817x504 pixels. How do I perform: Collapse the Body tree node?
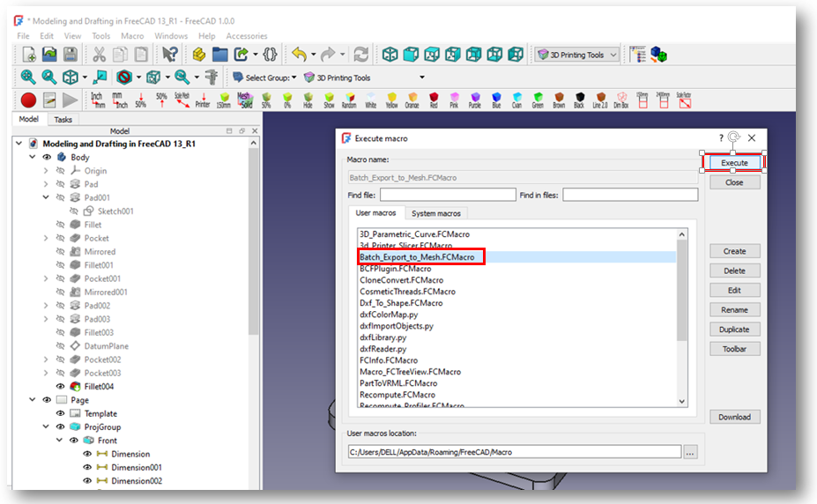[33, 158]
